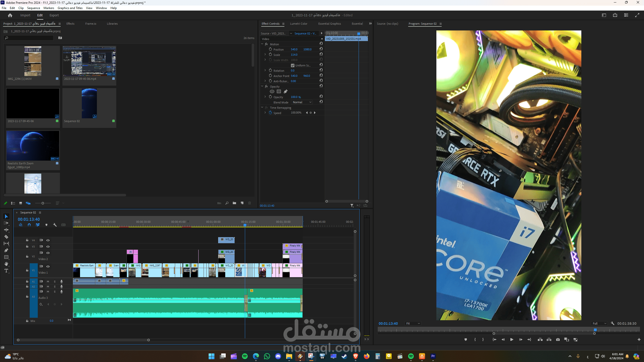The image size is (644, 362).
Task: Hide track V4 with eye toggle
Action: tap(48, 240)
